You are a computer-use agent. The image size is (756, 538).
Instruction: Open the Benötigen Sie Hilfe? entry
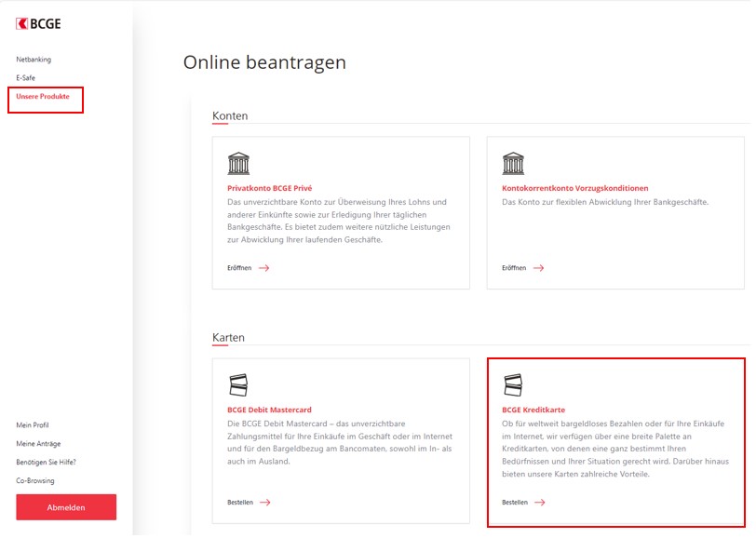tap(47, 462)
